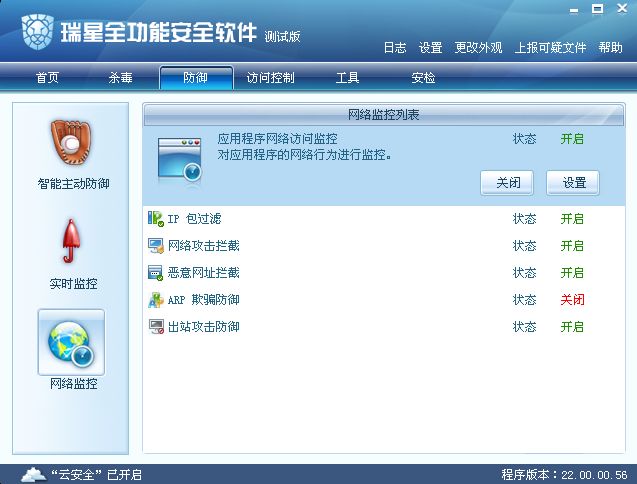Image resolution: width=637 pixels, height=484 pixels.
Task: Click the 恶意网址拦截 row icon
Action: point(156,273)
